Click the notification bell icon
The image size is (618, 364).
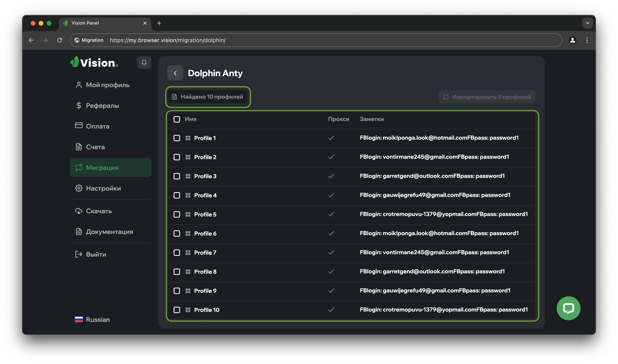[x=144, y=62]
